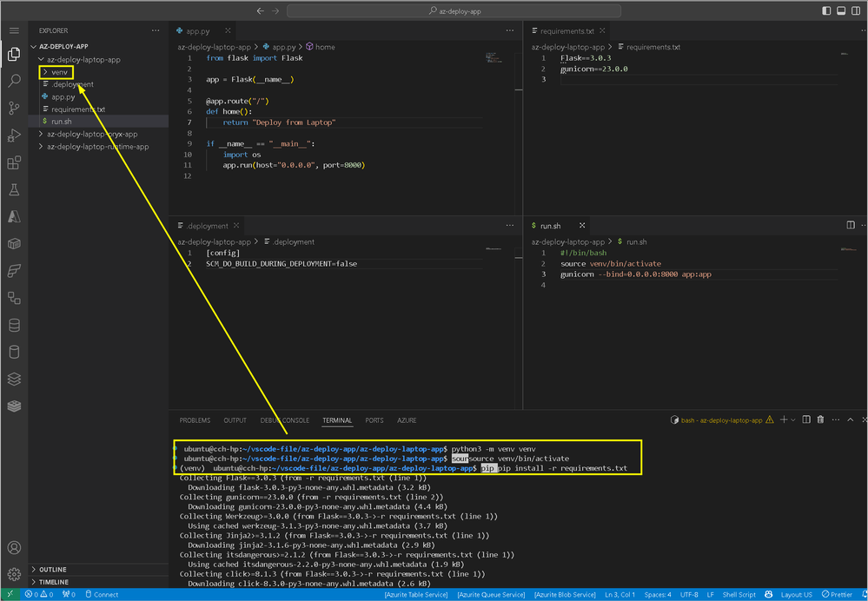Open the new terminal launch profile dropdown
The width and height of the screenshot is (868, 601).
[x=792, y=419]
